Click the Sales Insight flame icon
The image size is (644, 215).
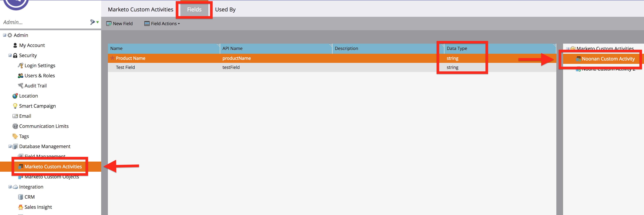[x=21, y=207]
